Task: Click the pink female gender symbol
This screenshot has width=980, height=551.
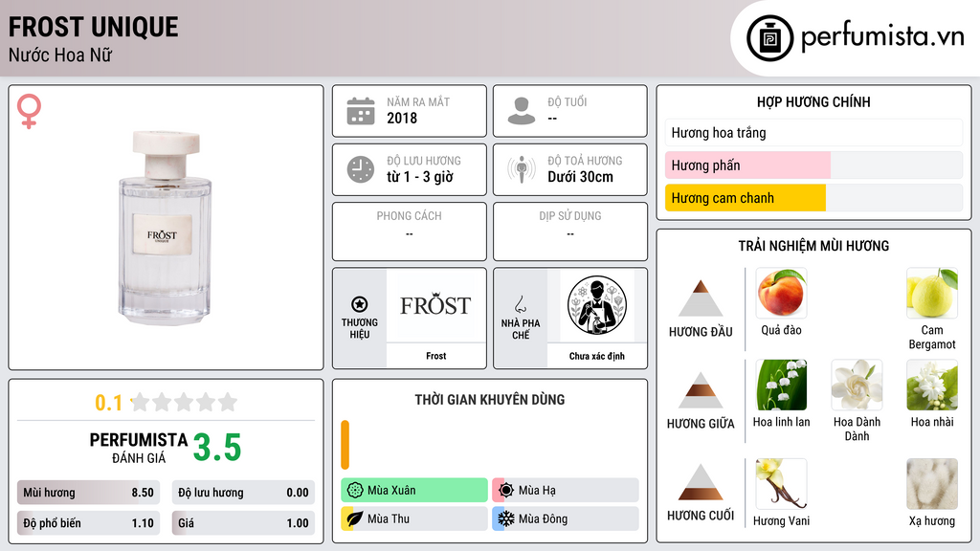Action: pos(29,111)
